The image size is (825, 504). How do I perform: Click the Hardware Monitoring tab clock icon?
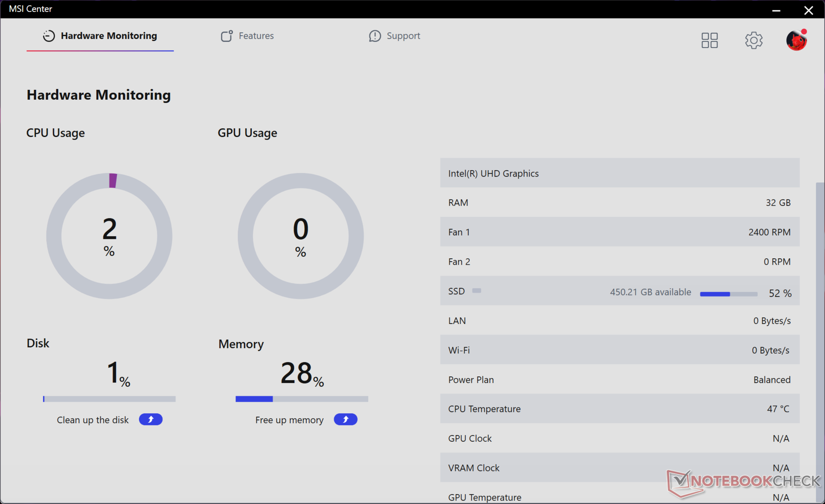tap(49, 36)
